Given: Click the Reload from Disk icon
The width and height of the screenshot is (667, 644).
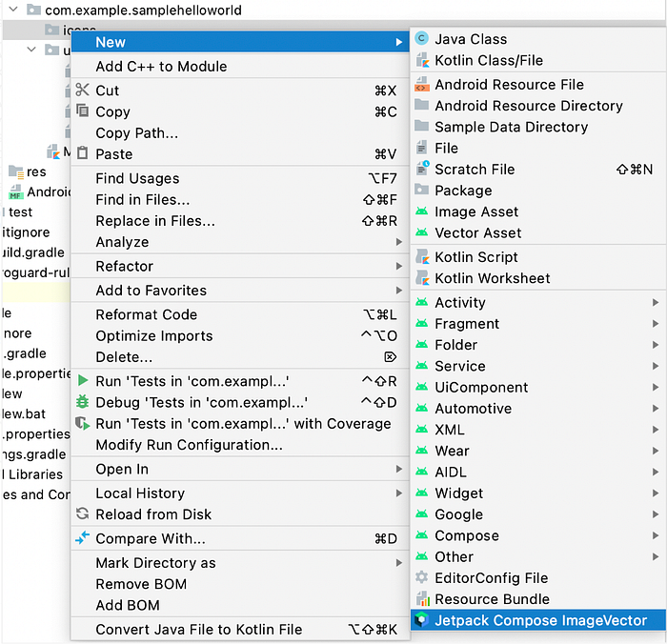Looking at the screenshot, I should pos(83,513).
